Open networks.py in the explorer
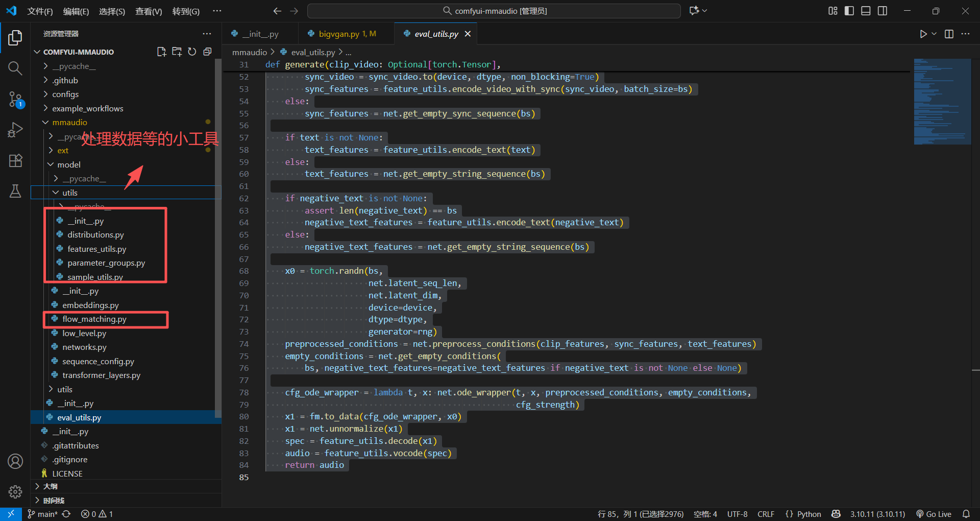Viewport: 980px width, 521px height. click(x=84, y=347)
